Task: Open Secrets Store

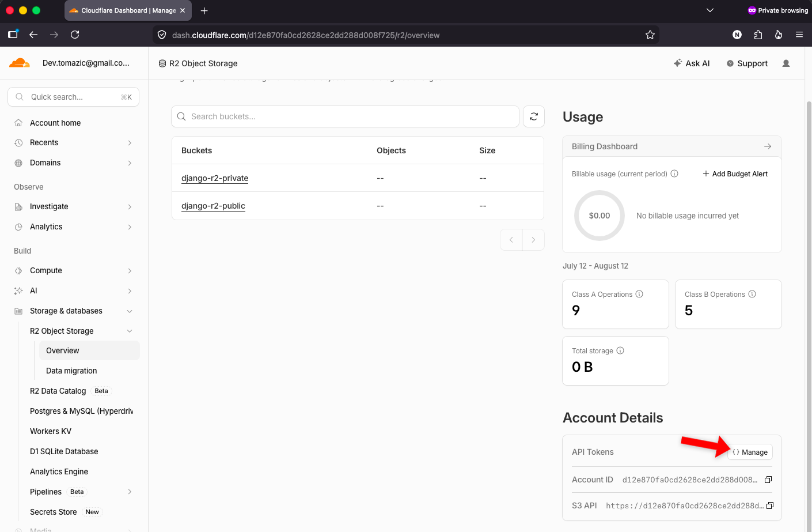Action: (53, 512)
